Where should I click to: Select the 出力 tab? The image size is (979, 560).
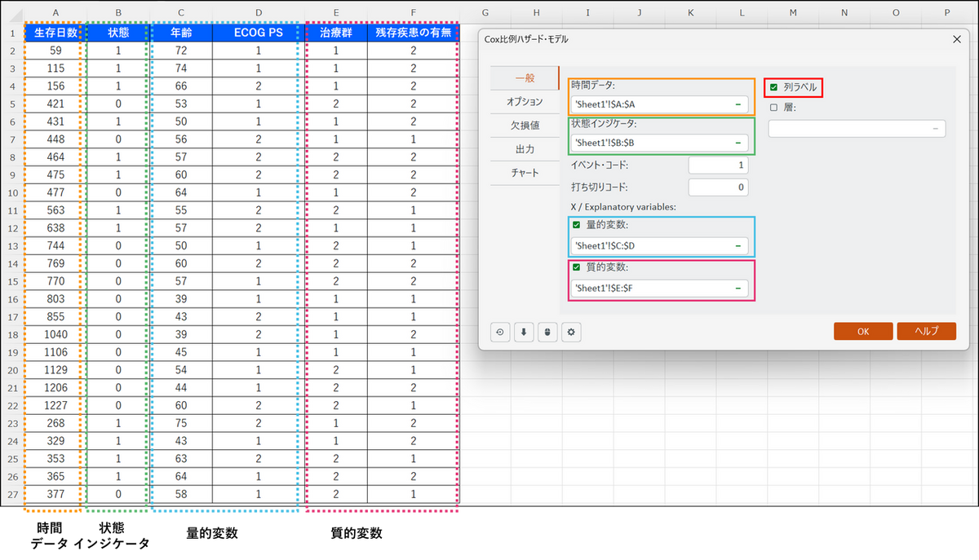click(x=525, y=149)
